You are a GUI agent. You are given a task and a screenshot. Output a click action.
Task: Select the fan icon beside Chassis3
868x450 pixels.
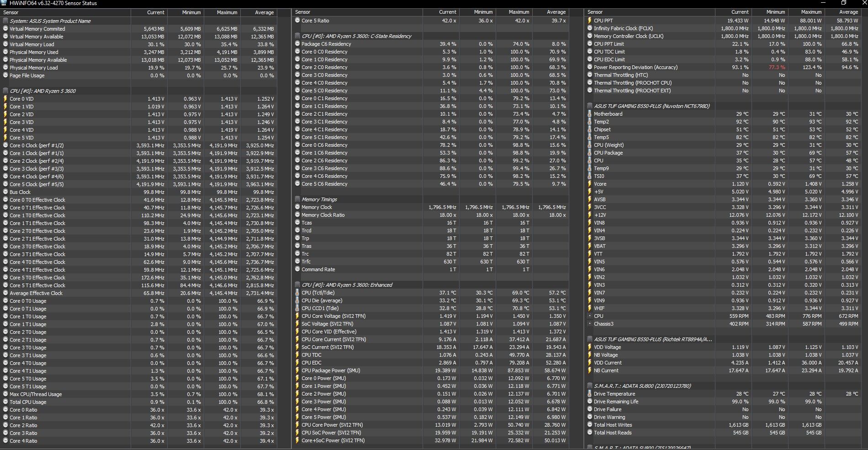[590, 324]
